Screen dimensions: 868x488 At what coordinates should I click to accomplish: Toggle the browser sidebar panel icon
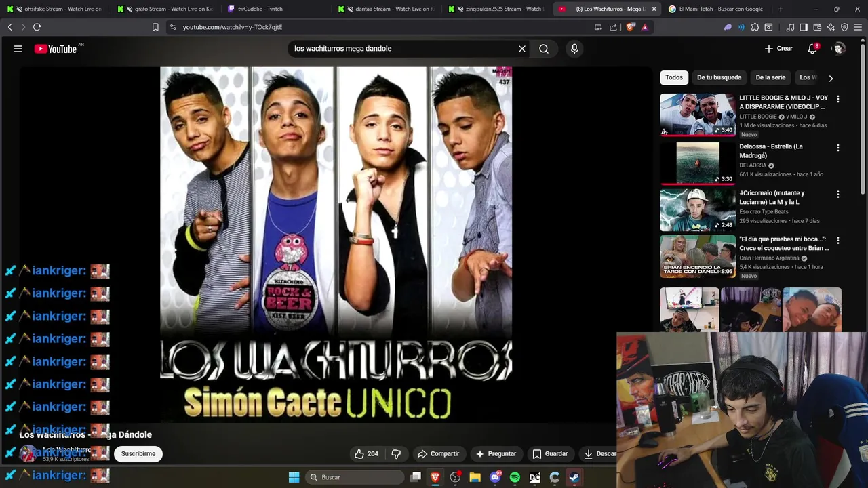tap(804, 27)
